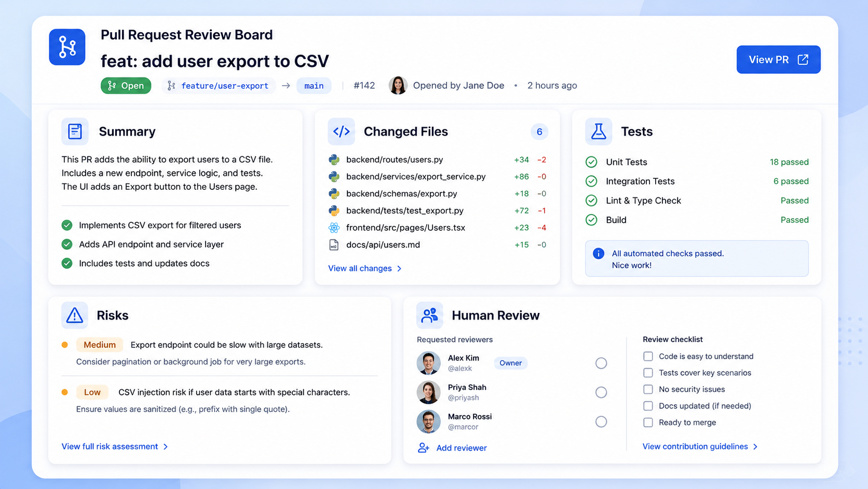Click the Build passed check icon
This screenshot has width=868, height=489.
click(591, 220)
